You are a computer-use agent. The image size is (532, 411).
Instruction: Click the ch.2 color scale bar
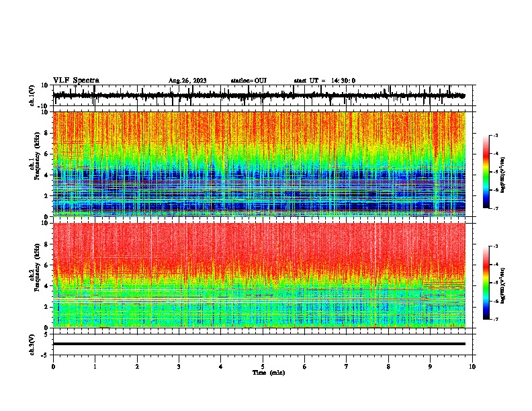pyautogui.click(x=486, y=283)
